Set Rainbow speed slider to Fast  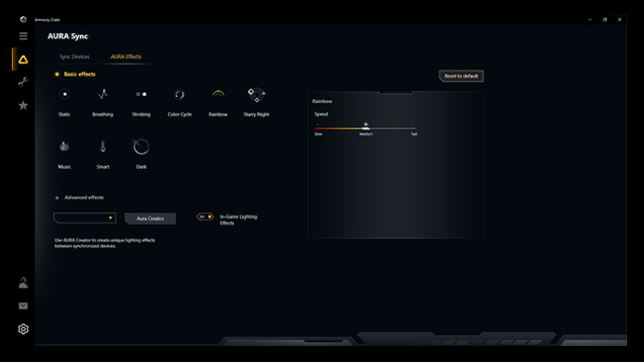[414, 128]
